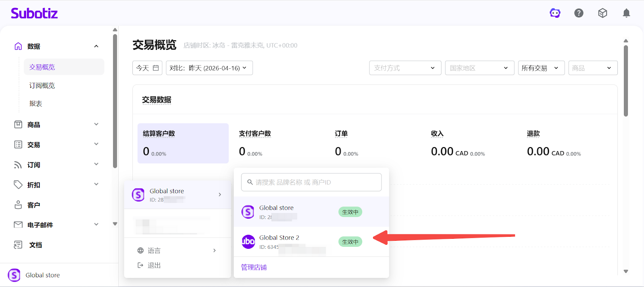Open the AI assistant robot icon
The width and height of the screenshot is (644, 287).
click(555, 13)
